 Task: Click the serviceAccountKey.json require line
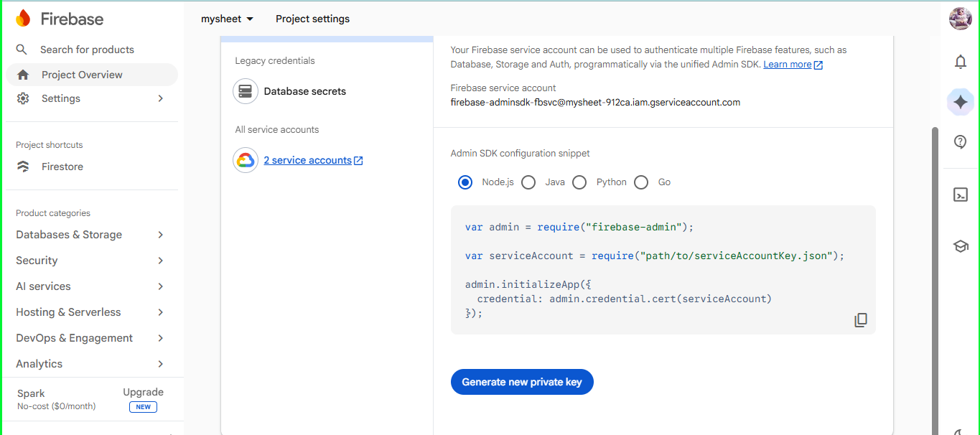click(655, 256)
